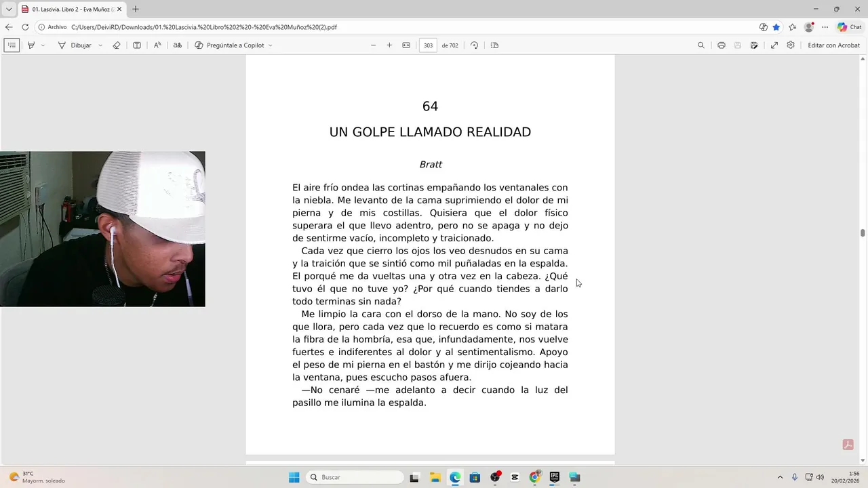Open CapCut from taskbar
This screenshot has height=488, width=868.
515,477
